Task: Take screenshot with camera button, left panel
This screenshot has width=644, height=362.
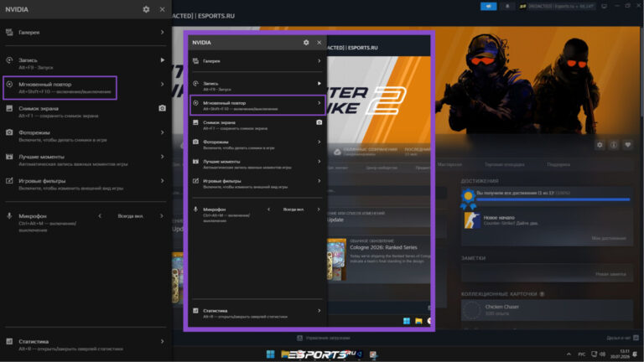Action: point(162,108)
